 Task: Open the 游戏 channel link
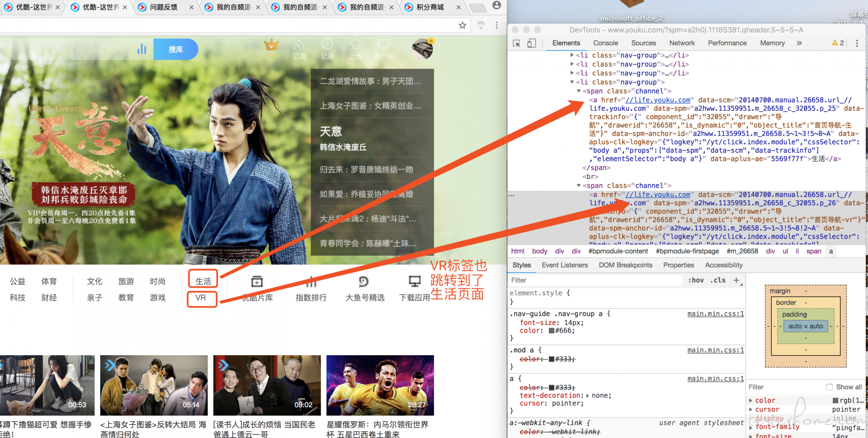158,298
